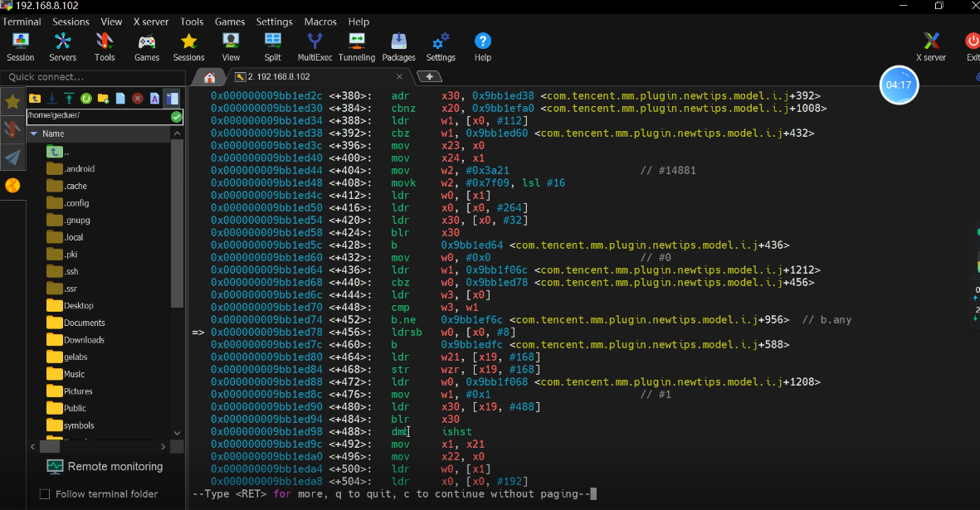Open Remote monitoring
Image resolution: width=980 pixels, height=510 pixels.
click(105, 466)
